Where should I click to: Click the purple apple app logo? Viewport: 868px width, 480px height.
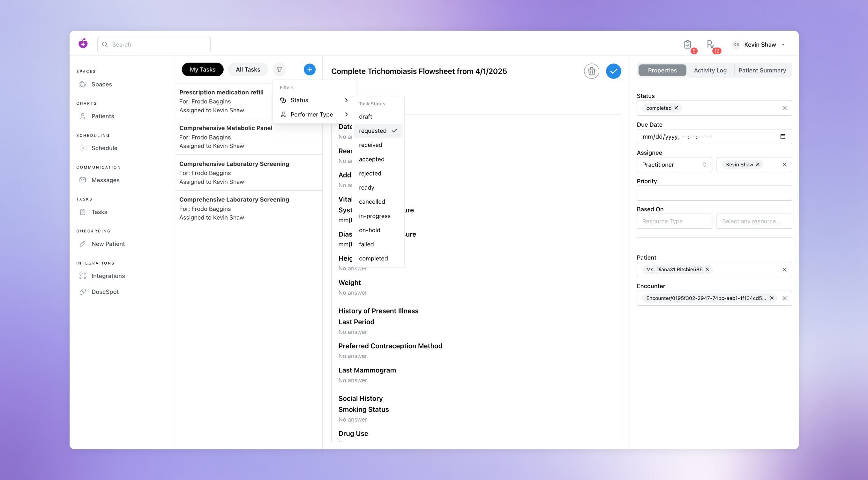(83, 44)
